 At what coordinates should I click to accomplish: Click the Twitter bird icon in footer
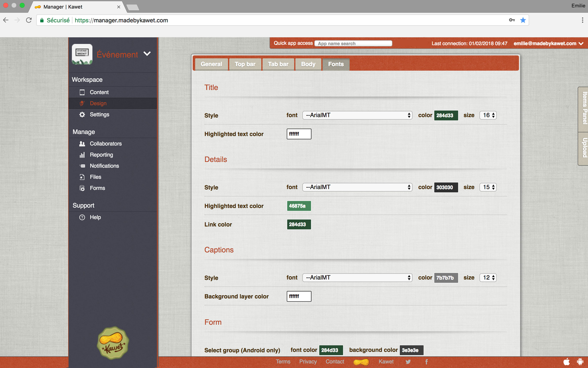click(408, 362)
